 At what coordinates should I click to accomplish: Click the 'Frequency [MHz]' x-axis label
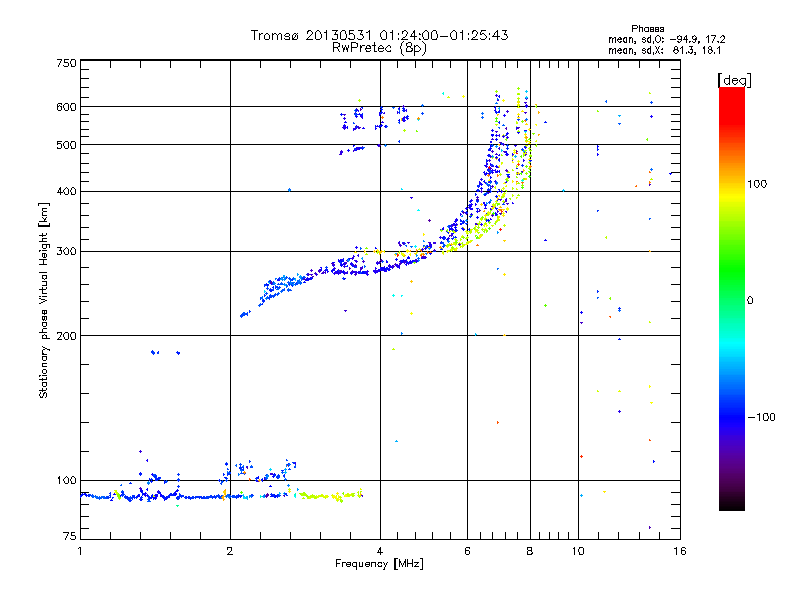pos(379,564)
